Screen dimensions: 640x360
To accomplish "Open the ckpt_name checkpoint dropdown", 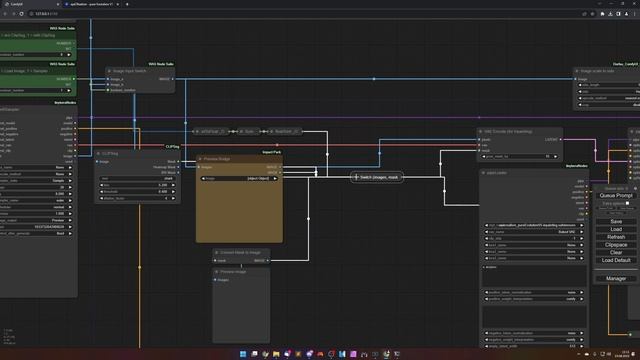I will click(x=534, y=225).
